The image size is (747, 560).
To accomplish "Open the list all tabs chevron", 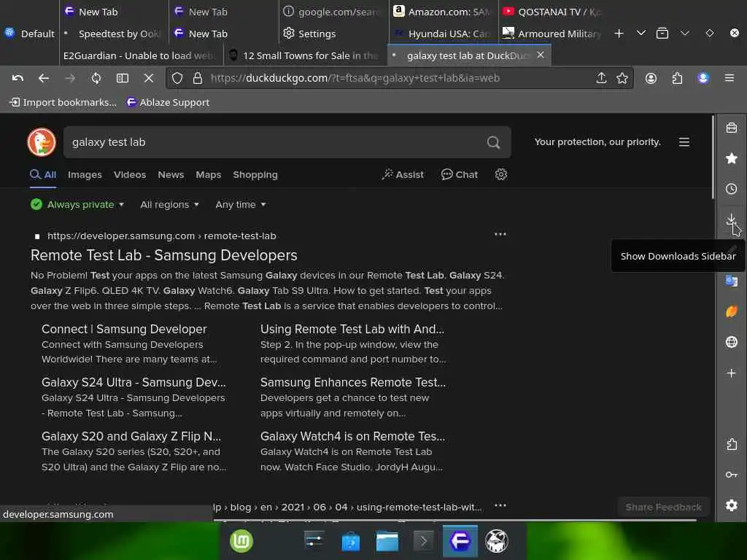I will click(640, 34).
